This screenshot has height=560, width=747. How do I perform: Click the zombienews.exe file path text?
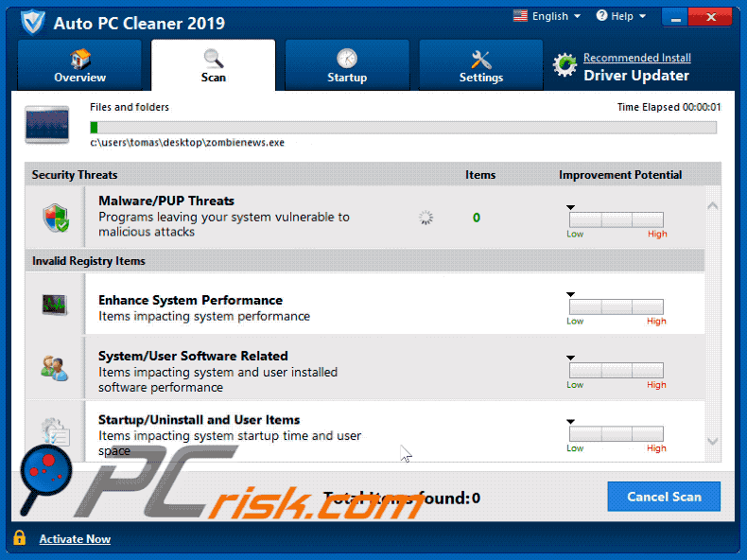(187, 143)
